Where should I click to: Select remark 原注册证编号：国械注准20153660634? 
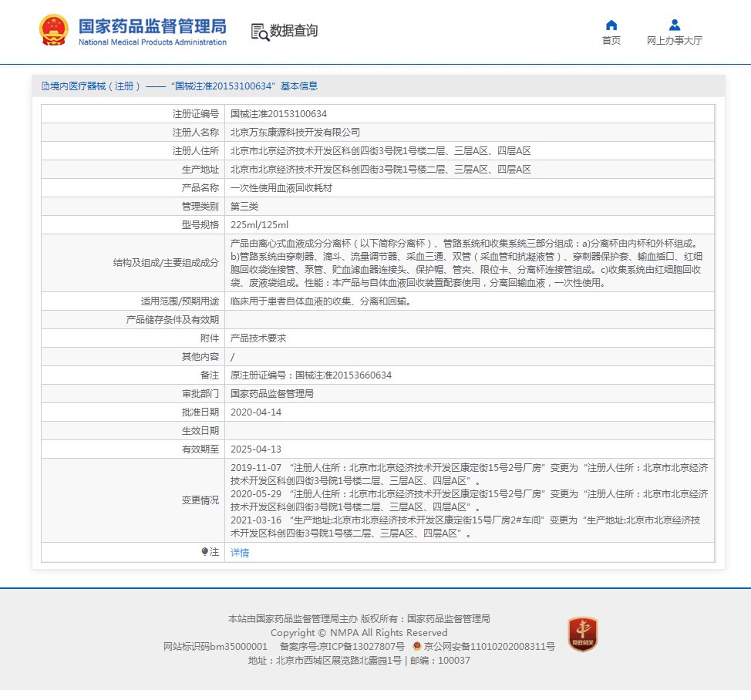tap(311, 375)
